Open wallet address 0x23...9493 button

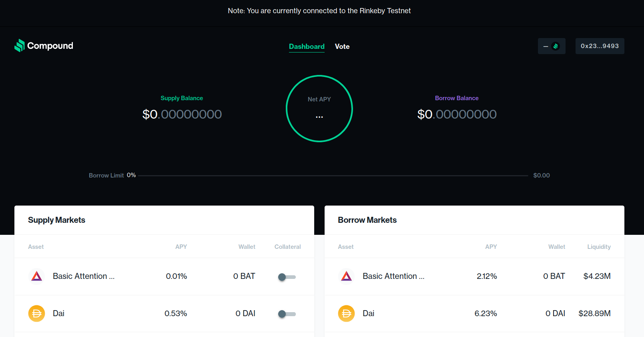[600, 46]
